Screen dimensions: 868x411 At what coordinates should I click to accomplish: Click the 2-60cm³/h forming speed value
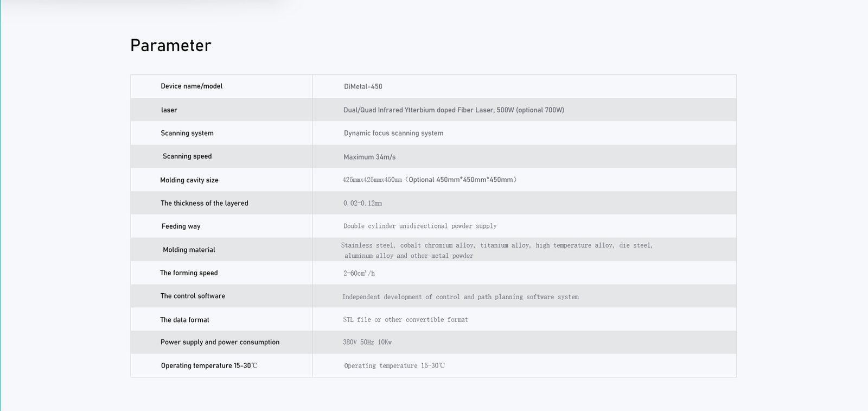[x=359, y=274]
